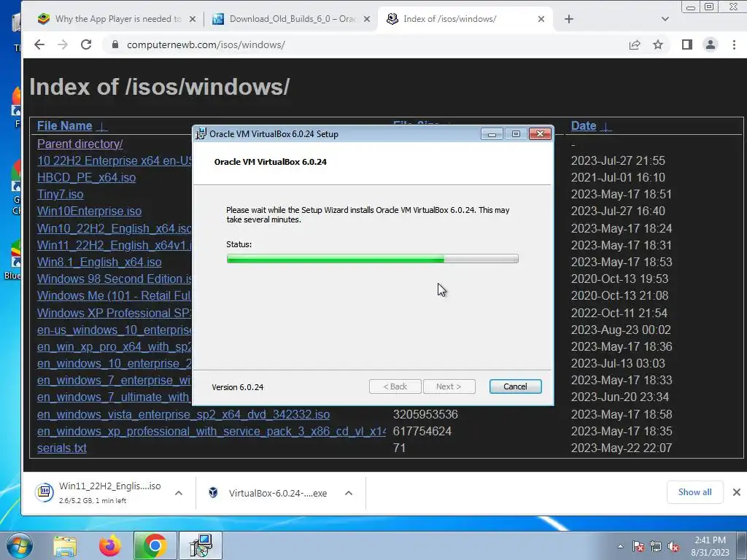
Task: Open Windows Explorer from taskbar
Action: tap(65, 545)
